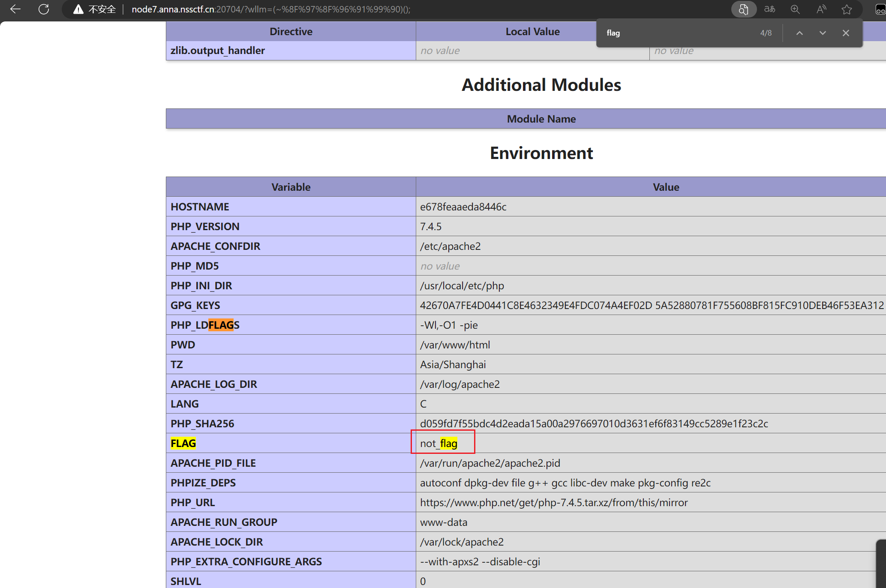Click the browser back arrow

(15, 9)
